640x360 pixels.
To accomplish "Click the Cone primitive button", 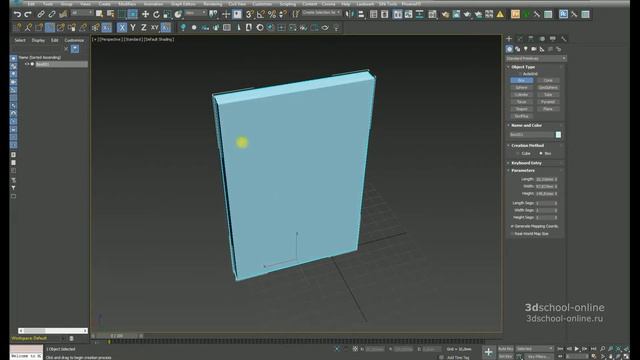I will [548, 80].
